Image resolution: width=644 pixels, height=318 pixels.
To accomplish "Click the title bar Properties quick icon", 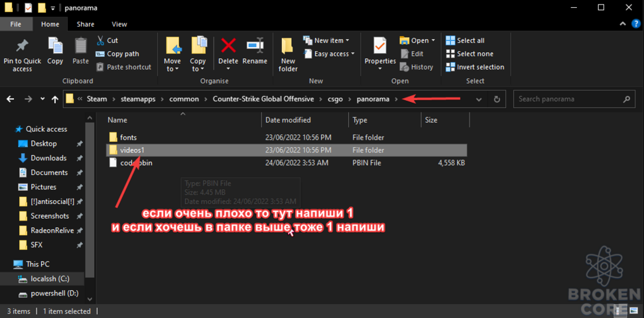I will click(x=28, y=8).
